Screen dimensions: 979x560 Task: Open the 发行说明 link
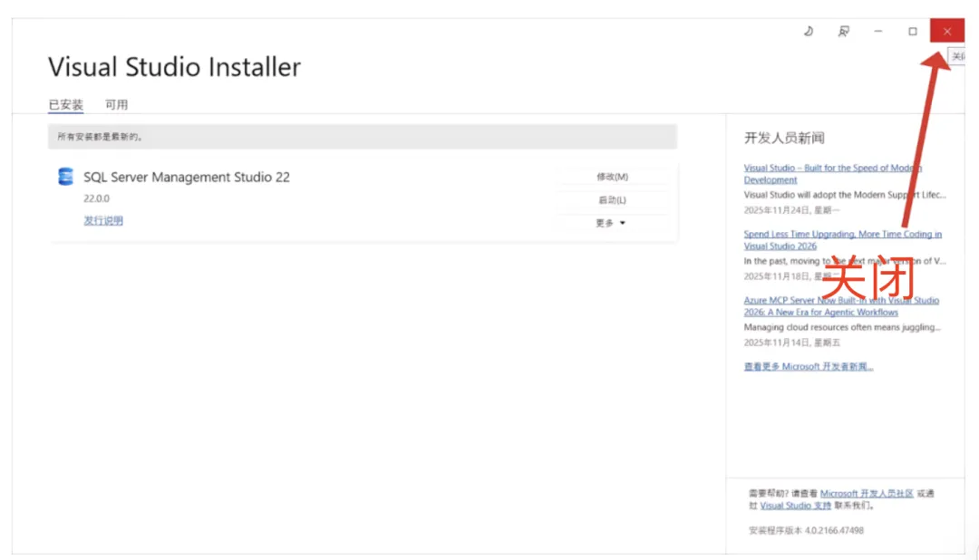pos(103,220)
